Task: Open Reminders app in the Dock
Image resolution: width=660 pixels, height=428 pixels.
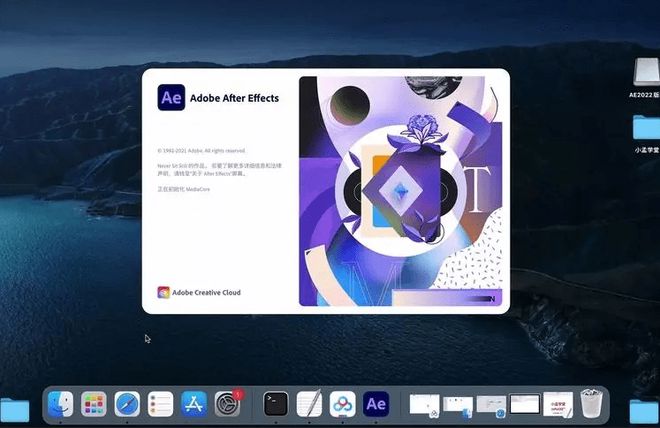Action: (x=160, y=404)
